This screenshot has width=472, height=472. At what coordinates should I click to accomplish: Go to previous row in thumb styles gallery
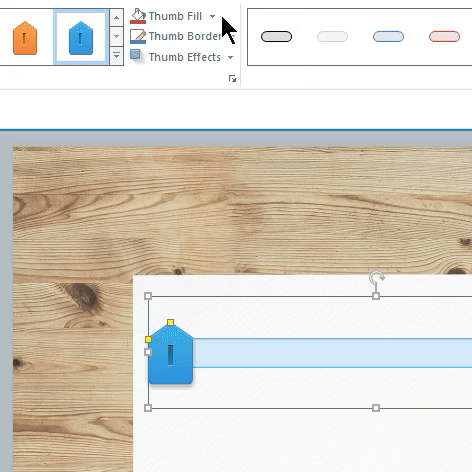click(116, 18)
